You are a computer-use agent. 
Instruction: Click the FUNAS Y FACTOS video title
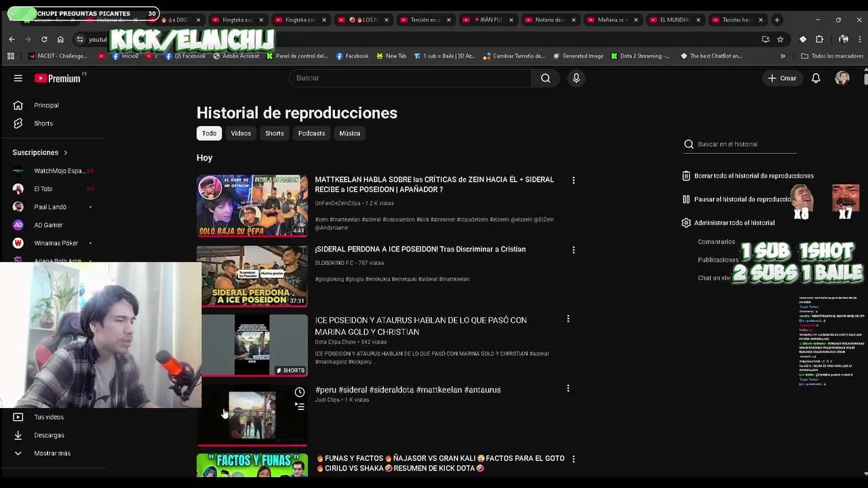pos(440,464)
